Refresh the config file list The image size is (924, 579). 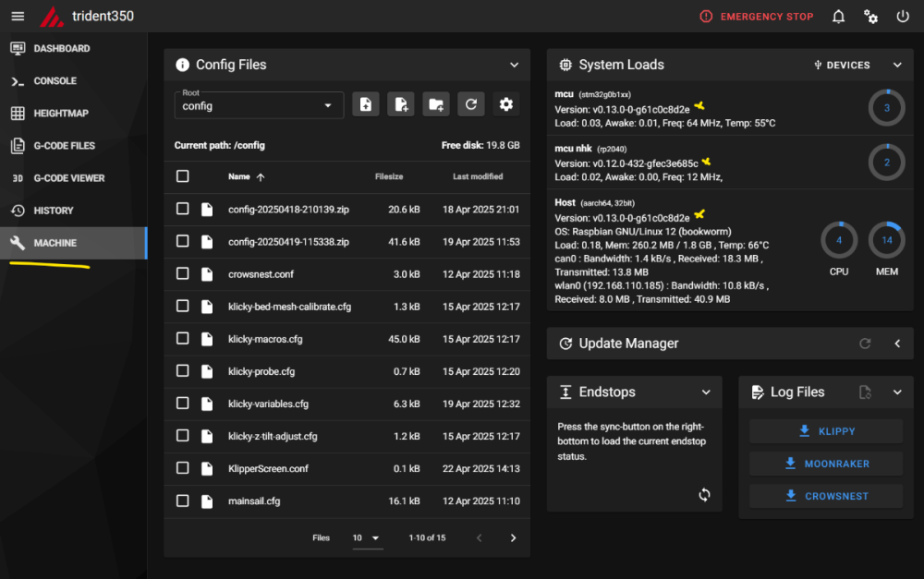(x=471, y=105)
